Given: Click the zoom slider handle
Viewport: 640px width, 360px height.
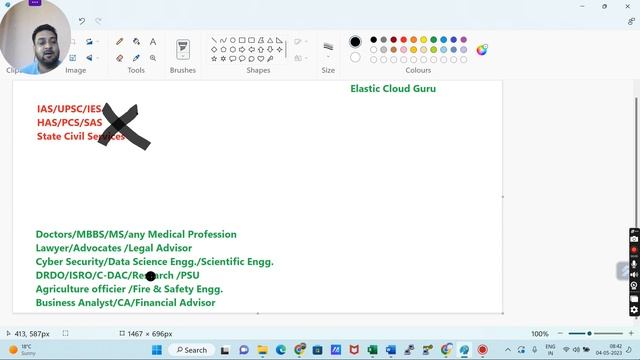Looking at the screenshot, I should (589, 333).
